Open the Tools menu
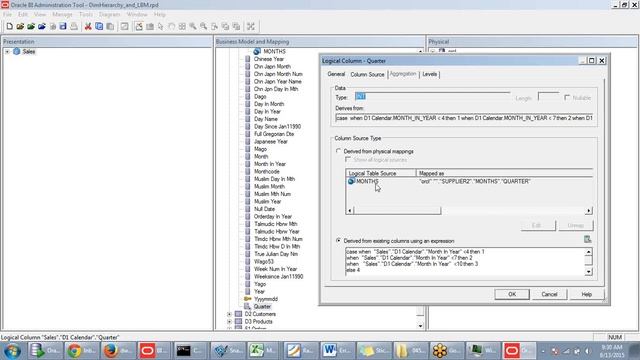 pos(86,14)
